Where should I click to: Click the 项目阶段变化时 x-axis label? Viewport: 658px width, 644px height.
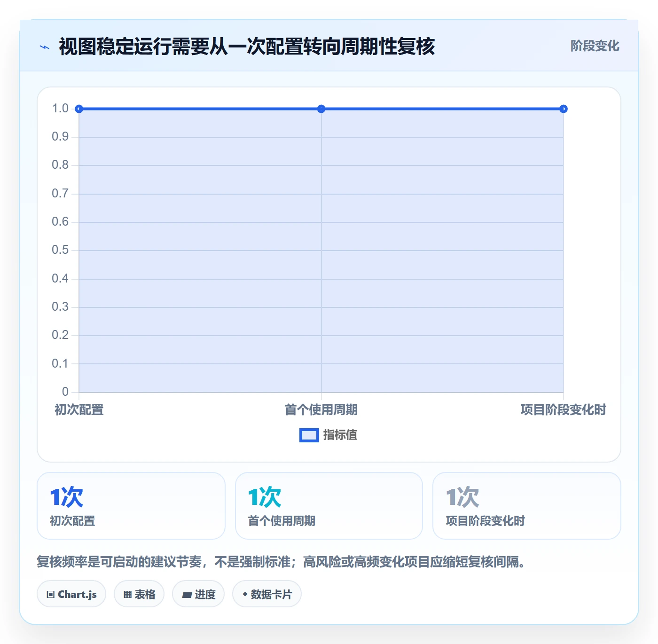click(x=564, y=410)
